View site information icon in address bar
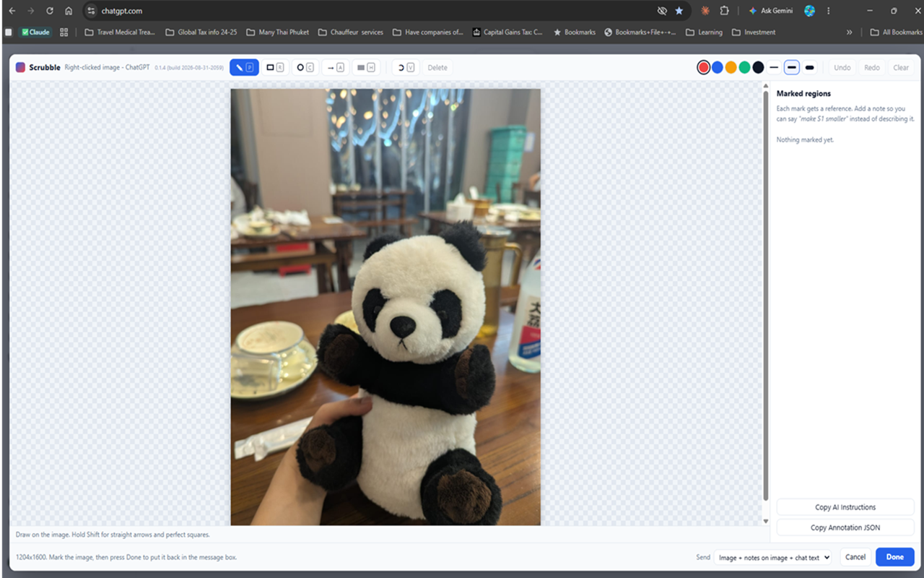Screen dimensions: 924x578 point(91,11)
